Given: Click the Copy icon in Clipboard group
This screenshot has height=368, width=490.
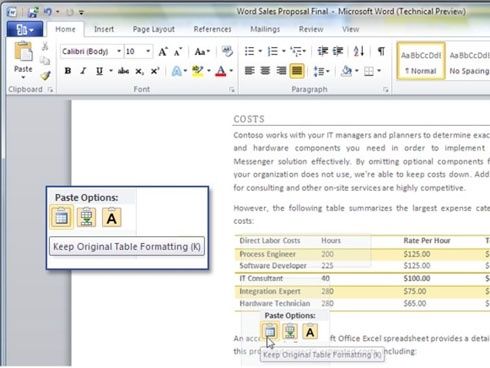Looking at the screenshot, I should [x=45, y=61].
